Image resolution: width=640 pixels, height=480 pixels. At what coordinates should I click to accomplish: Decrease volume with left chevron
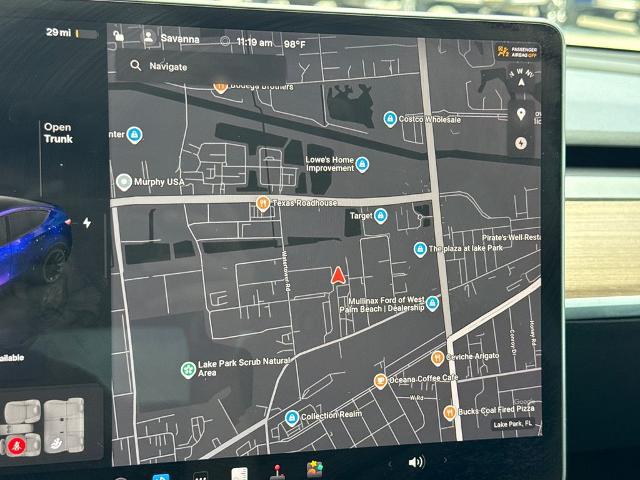point(390,463)
